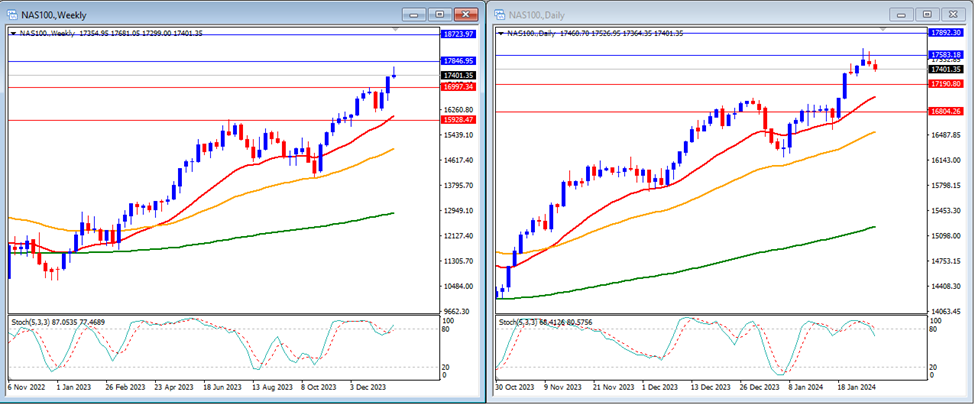The height and width of the screenshot is (405, 975).
Task: Click the 8 Oct 2023 date label
Action: coord(320,387)
